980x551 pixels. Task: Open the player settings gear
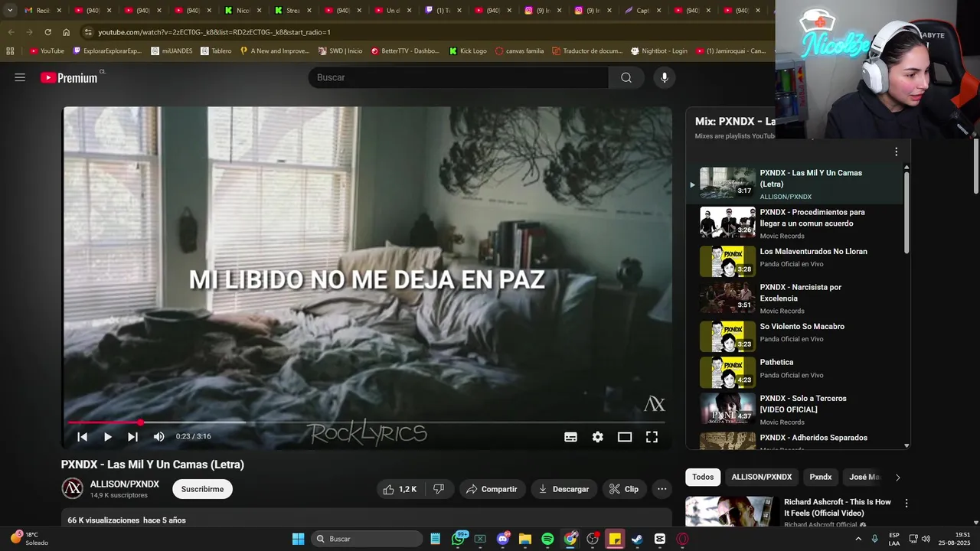[x=597, y=436]
